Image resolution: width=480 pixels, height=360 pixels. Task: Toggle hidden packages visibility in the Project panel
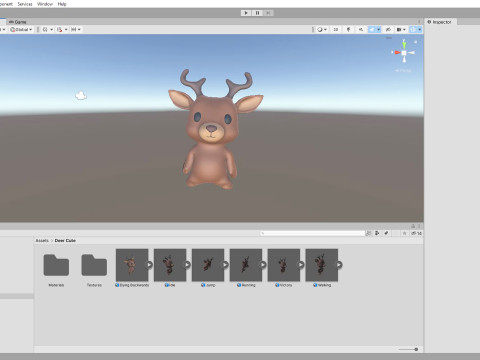click(416, 233)
